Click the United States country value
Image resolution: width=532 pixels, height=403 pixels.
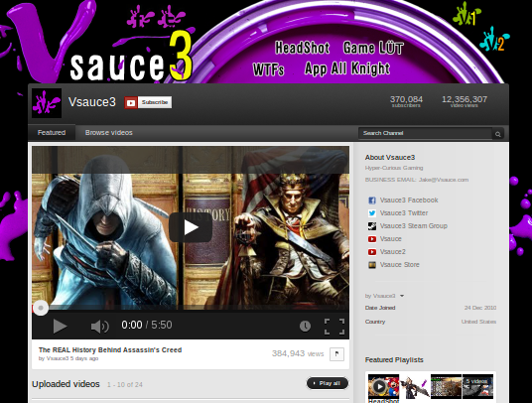click(478, 322)
